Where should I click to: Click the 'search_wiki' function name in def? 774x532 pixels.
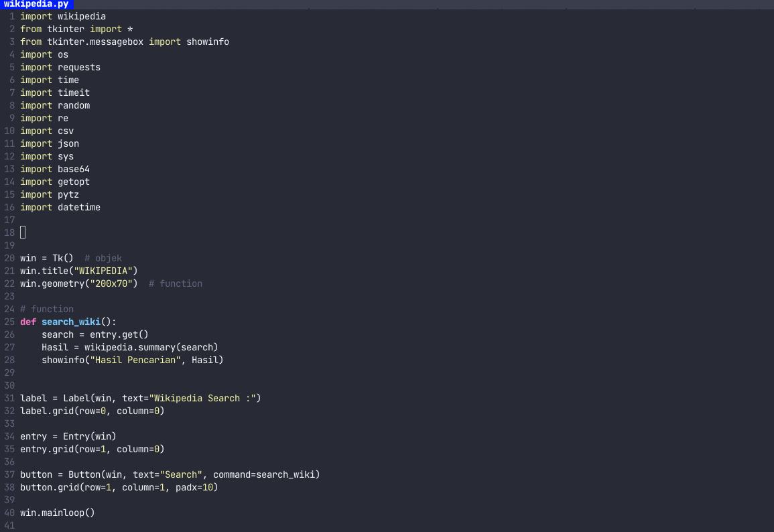(70, 322)
